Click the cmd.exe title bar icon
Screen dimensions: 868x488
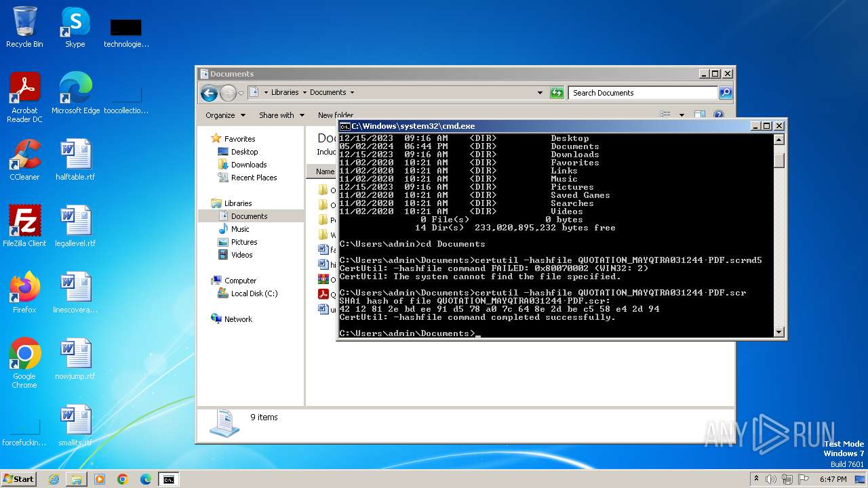point(344,126)
